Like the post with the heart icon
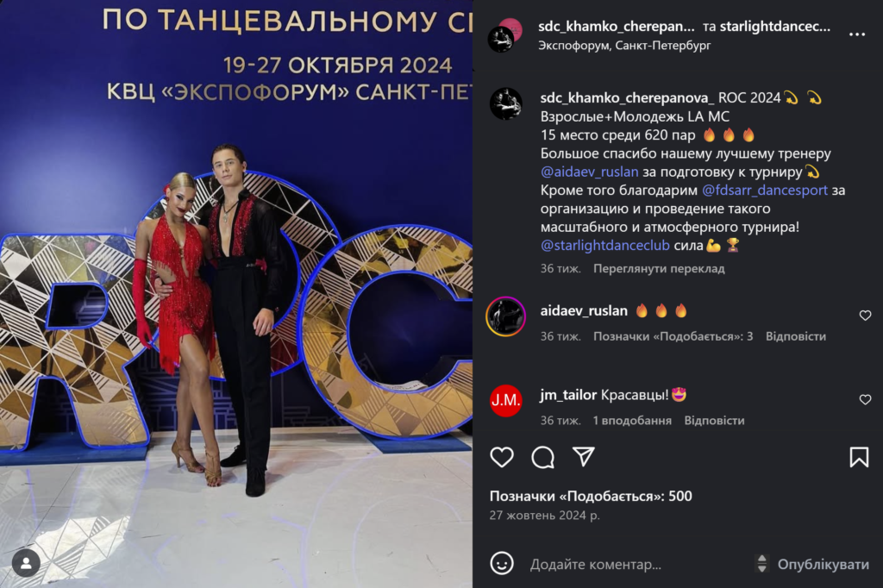 click(502, 457)
